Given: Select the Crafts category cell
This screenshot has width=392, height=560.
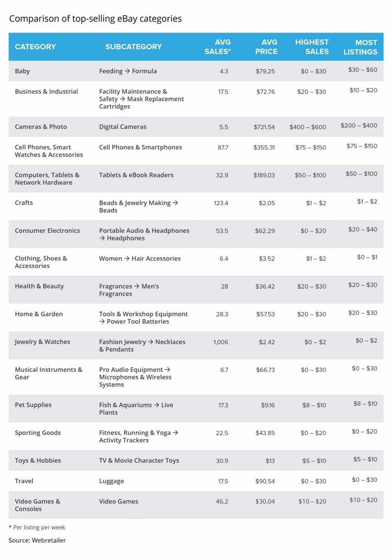Looking at the screenshot, I should tap(24, 203).
